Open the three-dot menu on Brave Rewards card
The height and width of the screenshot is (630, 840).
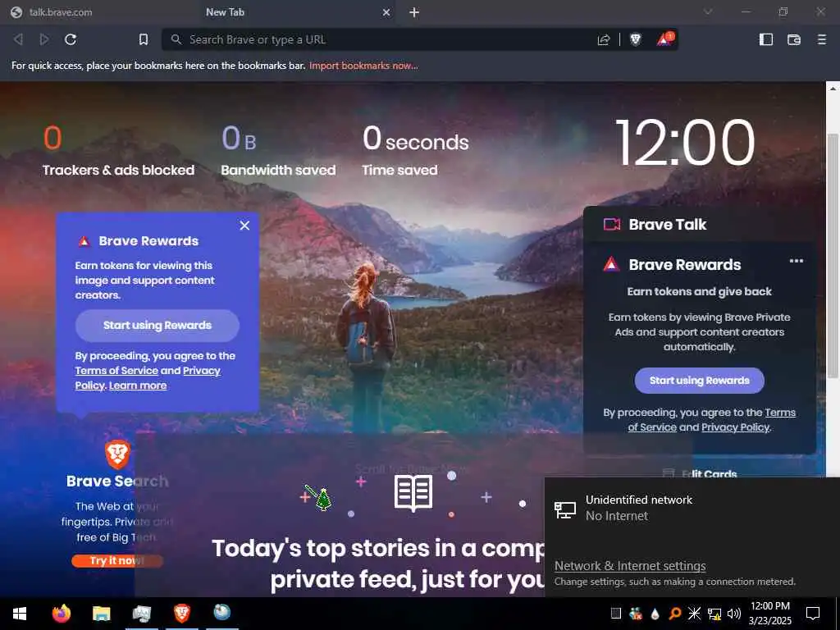[x=797, y=261]
